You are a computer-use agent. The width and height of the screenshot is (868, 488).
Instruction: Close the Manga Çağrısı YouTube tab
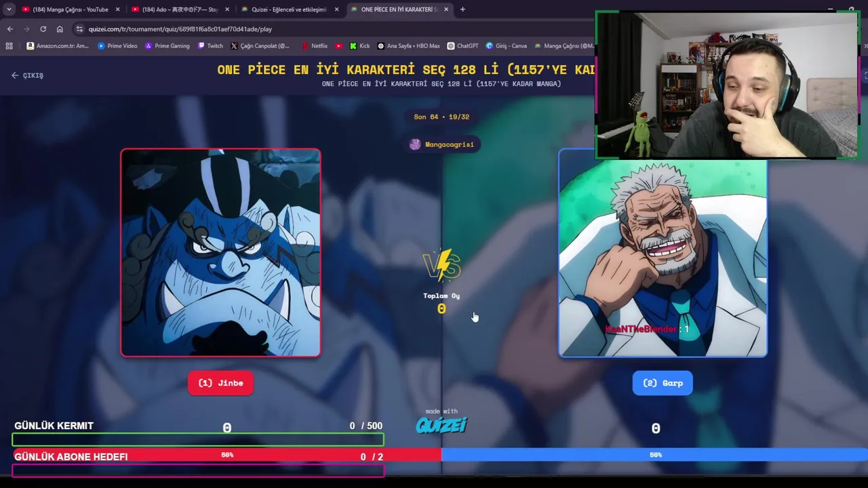coord(117,9)
